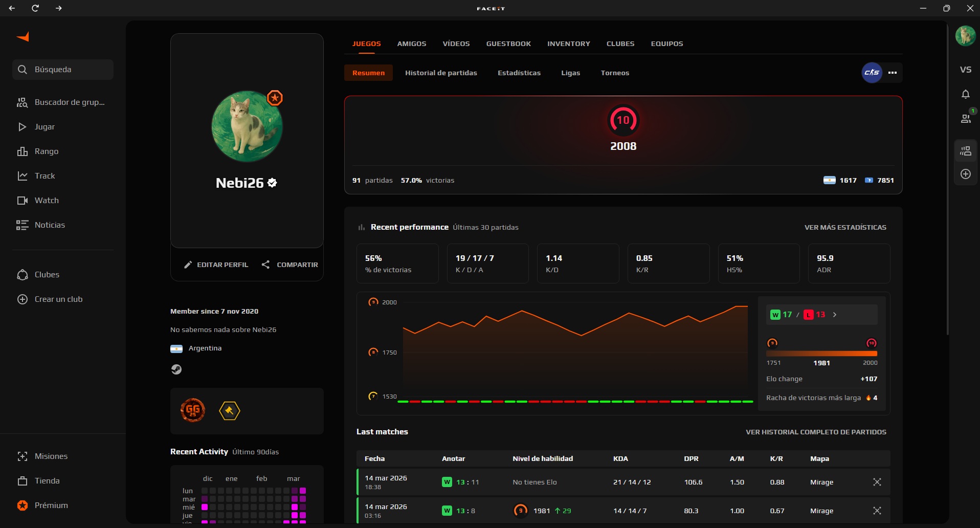
Task: Open the Torneos subtab
Action: tap(615, 73)
